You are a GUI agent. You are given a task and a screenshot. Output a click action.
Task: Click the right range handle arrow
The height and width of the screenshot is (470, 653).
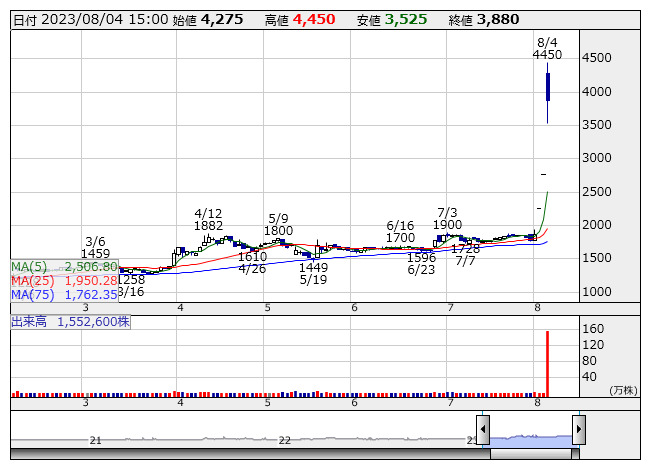578,430
